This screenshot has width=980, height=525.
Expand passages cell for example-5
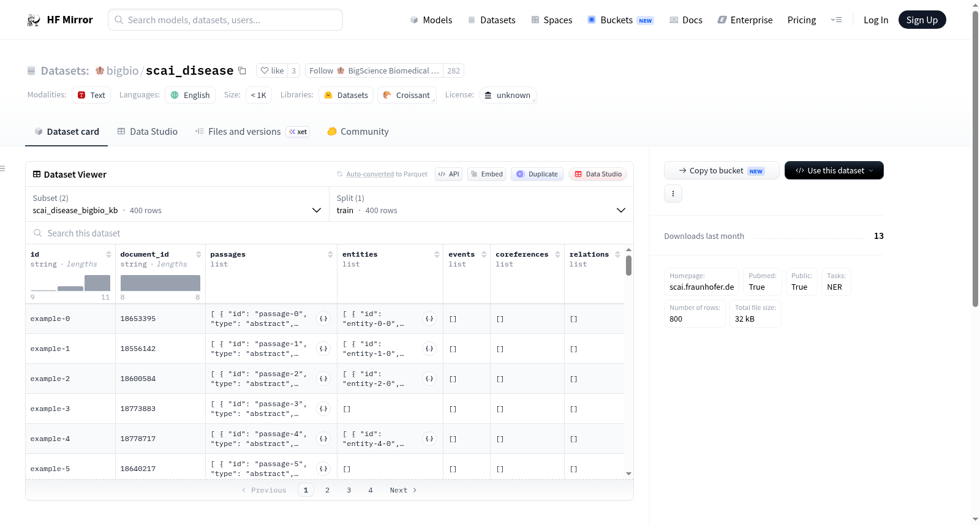coord(323,469)
